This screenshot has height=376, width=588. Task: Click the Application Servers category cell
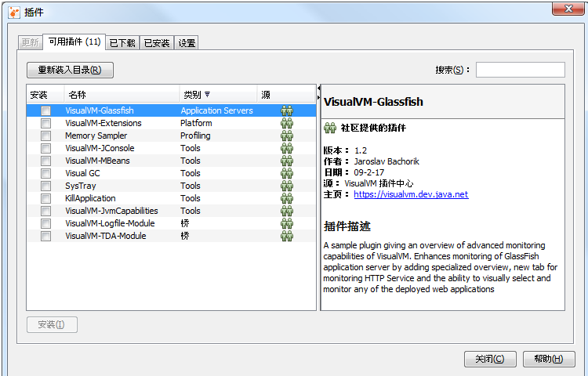coord(216,111)
